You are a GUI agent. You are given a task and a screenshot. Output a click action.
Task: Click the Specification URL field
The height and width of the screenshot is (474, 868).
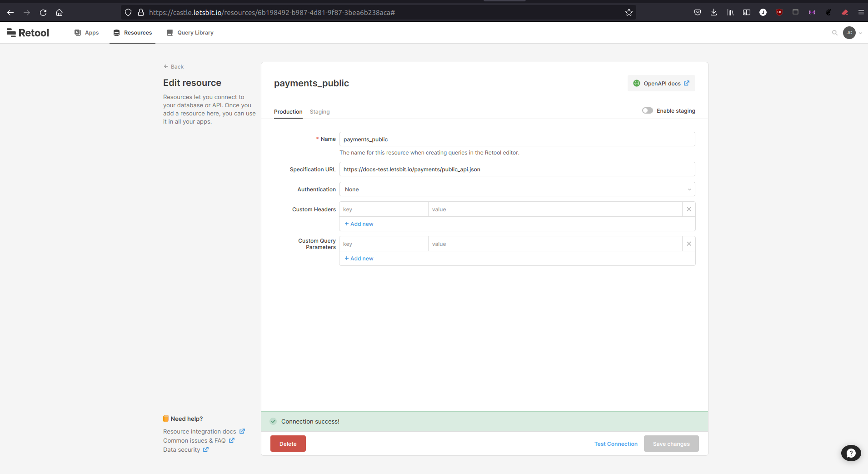pos(517,170)
